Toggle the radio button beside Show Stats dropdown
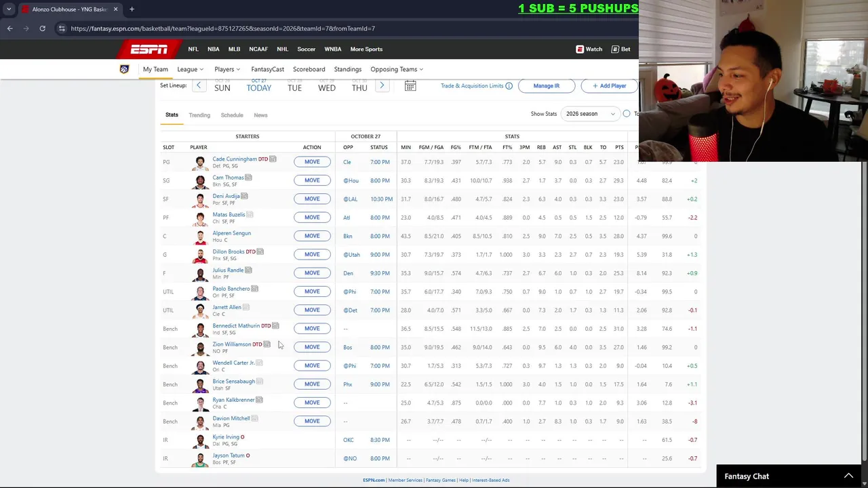 [x=627, y=114]
